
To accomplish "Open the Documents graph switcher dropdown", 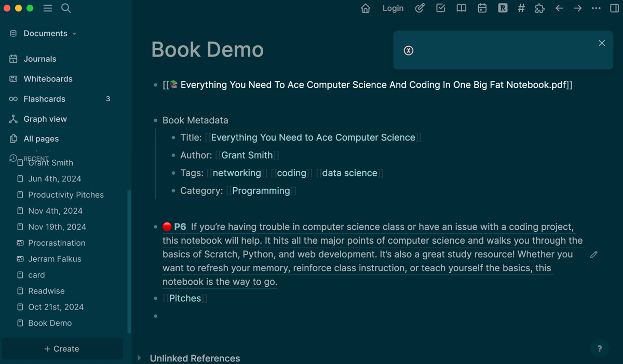I will click(45, 33).
